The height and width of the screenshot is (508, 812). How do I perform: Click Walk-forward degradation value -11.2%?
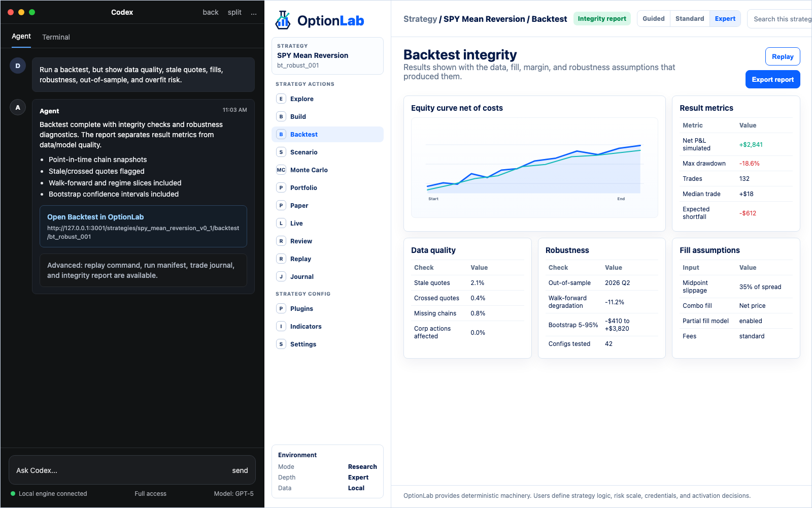pyautogui.click(x=614, y=302)
